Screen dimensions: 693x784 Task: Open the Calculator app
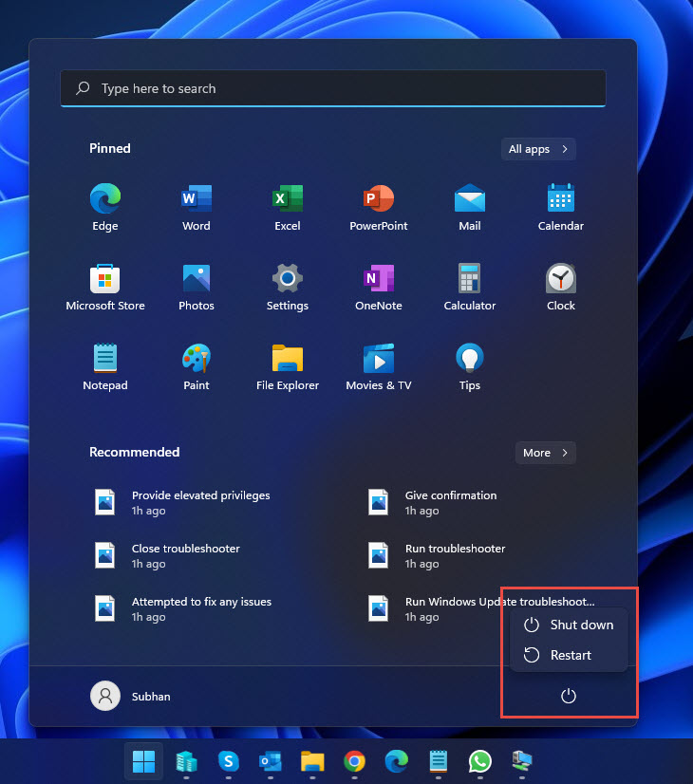pos(470,287)
